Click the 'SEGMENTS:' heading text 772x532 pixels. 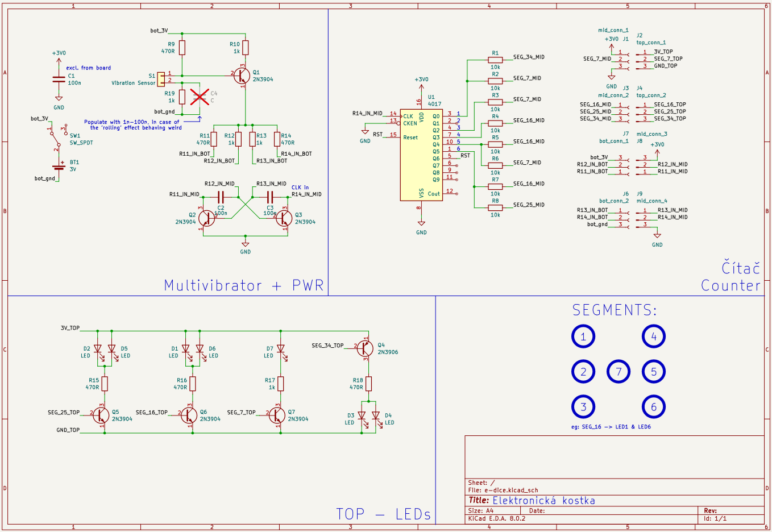[615, 310]
